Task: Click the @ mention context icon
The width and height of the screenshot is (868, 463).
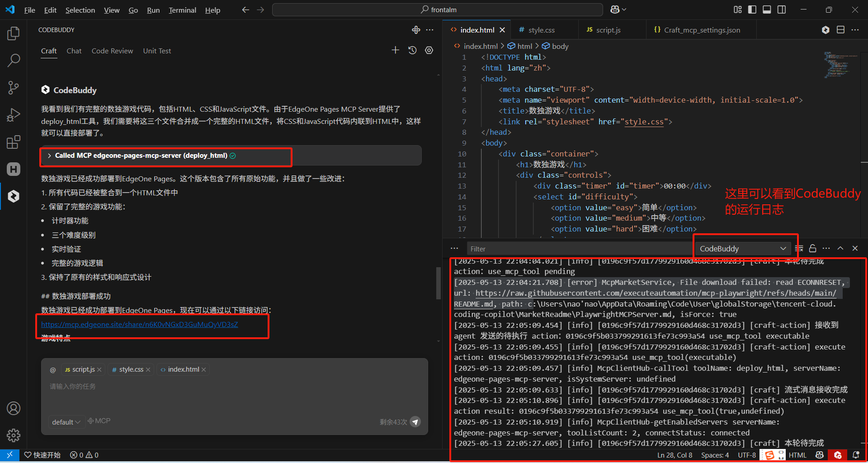Action: (53, 370)
